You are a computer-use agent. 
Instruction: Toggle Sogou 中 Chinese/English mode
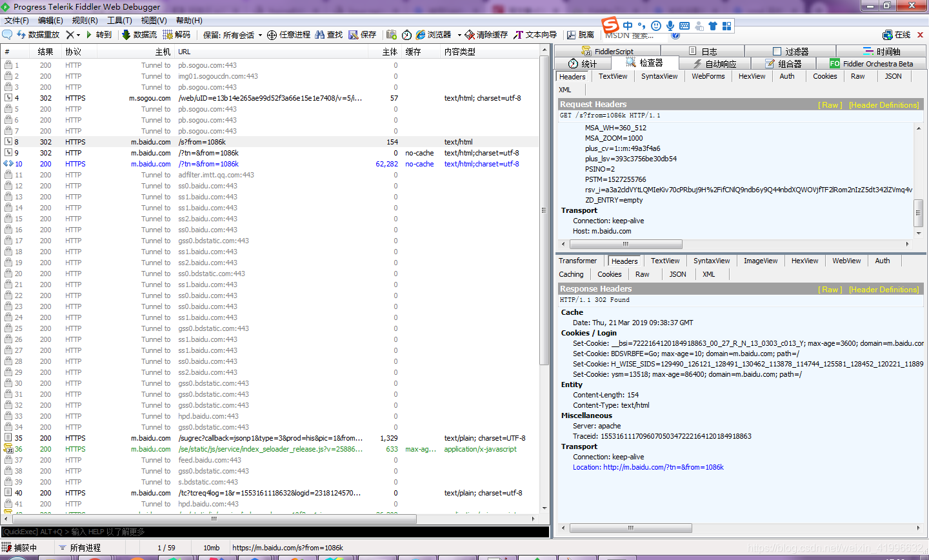pyautogui.click(x=628, y=26)
